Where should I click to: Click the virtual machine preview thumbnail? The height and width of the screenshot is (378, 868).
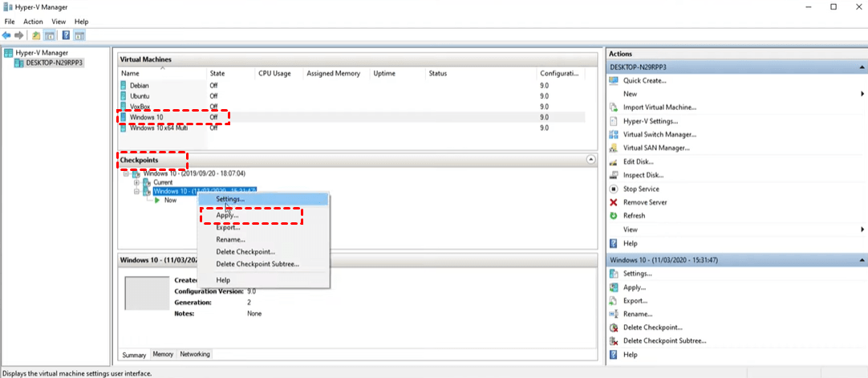[147, 293]
